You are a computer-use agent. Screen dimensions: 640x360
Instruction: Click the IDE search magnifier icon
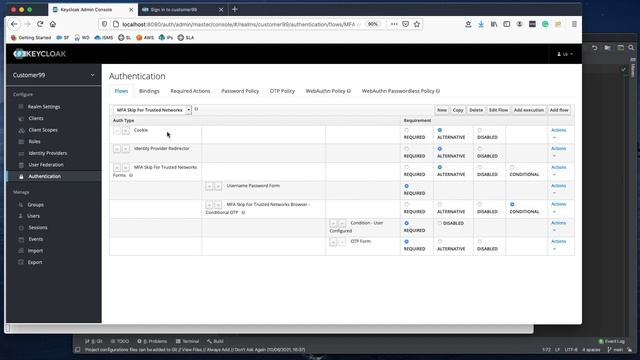[x=631, y=48]
